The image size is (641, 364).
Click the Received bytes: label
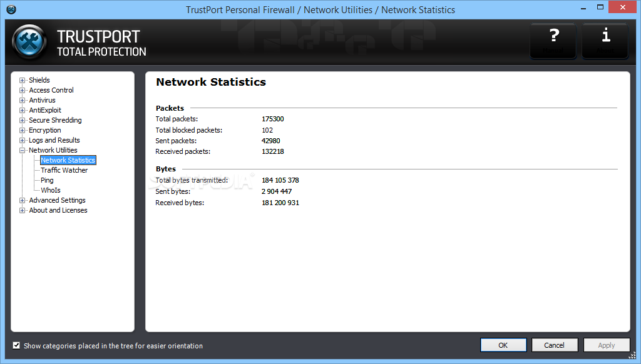180,203
